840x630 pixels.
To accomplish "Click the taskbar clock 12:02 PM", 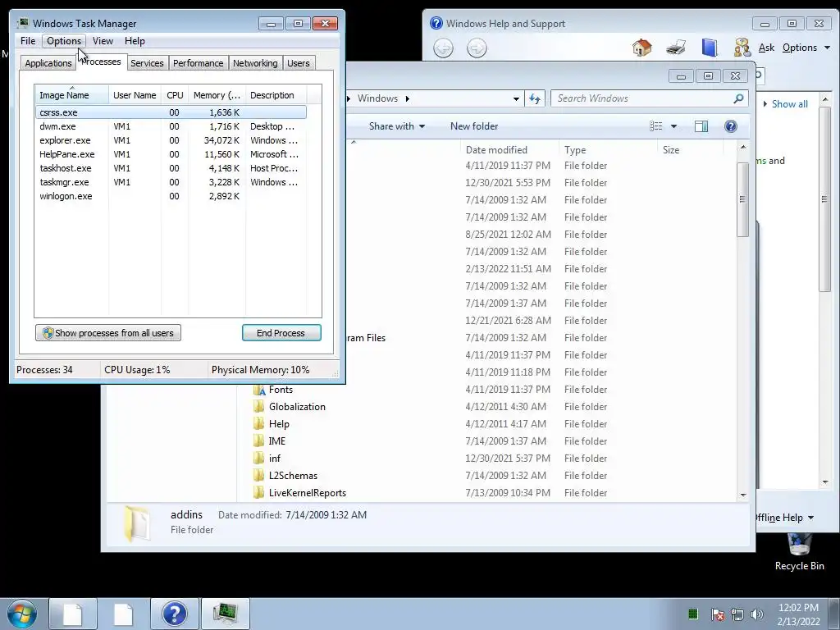I will click(798, 608).
